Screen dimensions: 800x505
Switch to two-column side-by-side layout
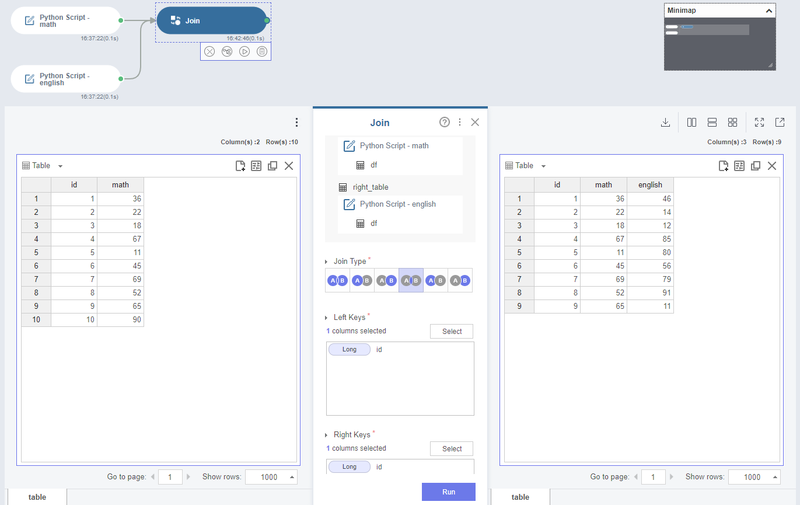coord(692,122)
